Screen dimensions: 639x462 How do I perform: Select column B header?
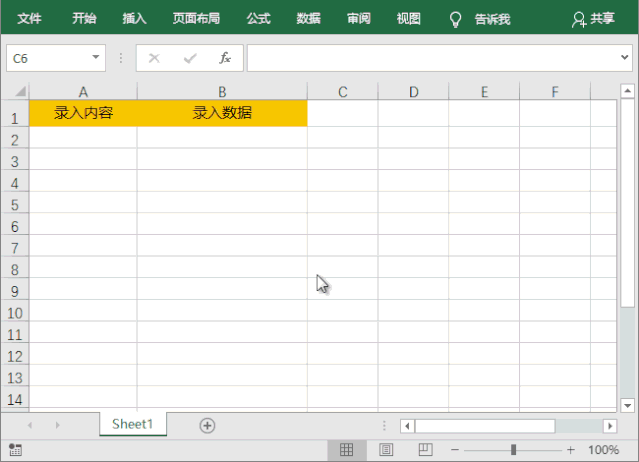click(x=222, y=92)
